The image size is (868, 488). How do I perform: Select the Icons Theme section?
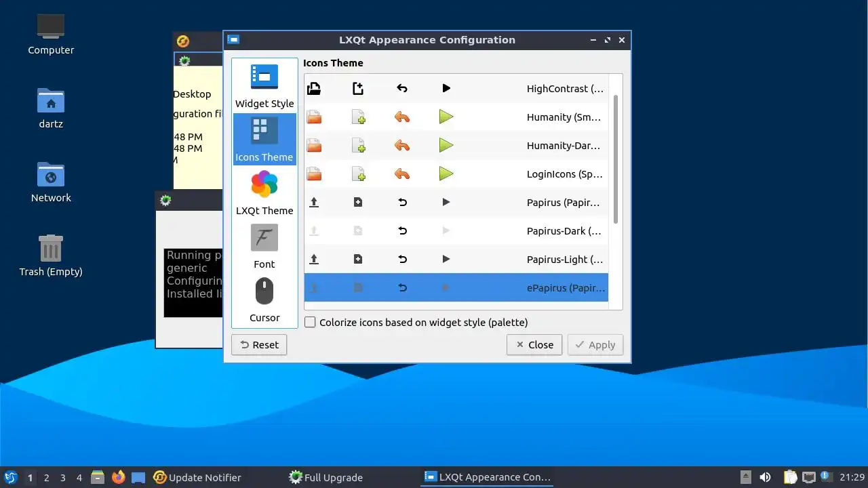pos(264,140)
